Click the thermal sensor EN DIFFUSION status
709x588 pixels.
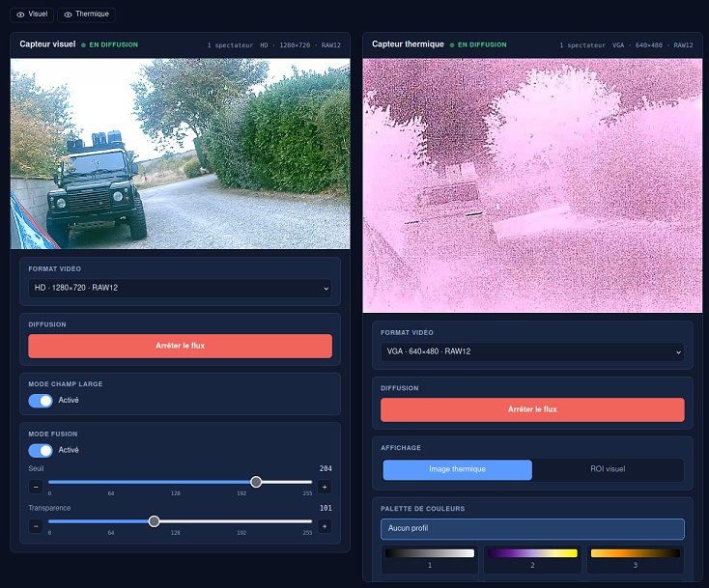[x=478, y=44]
